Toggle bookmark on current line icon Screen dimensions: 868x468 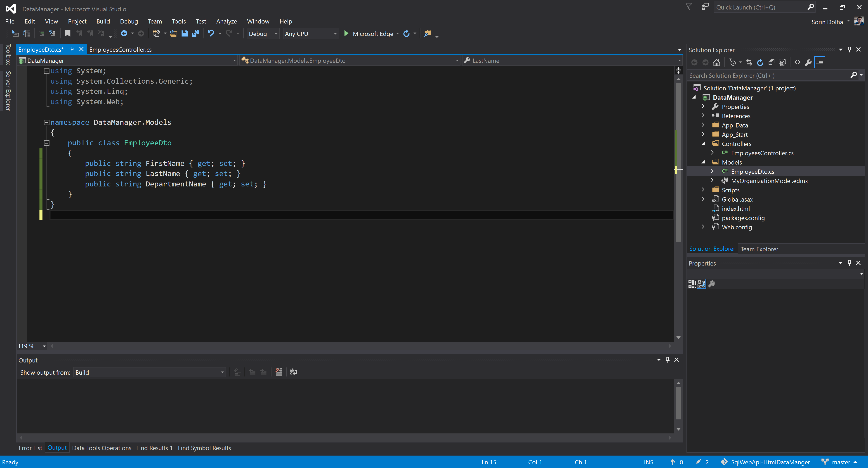(67, 33)
